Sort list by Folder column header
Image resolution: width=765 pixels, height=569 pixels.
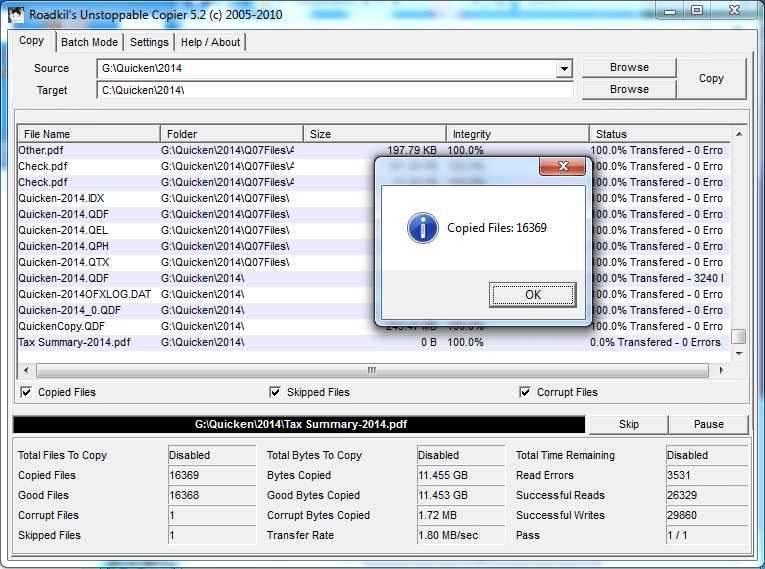pos(232,134)
